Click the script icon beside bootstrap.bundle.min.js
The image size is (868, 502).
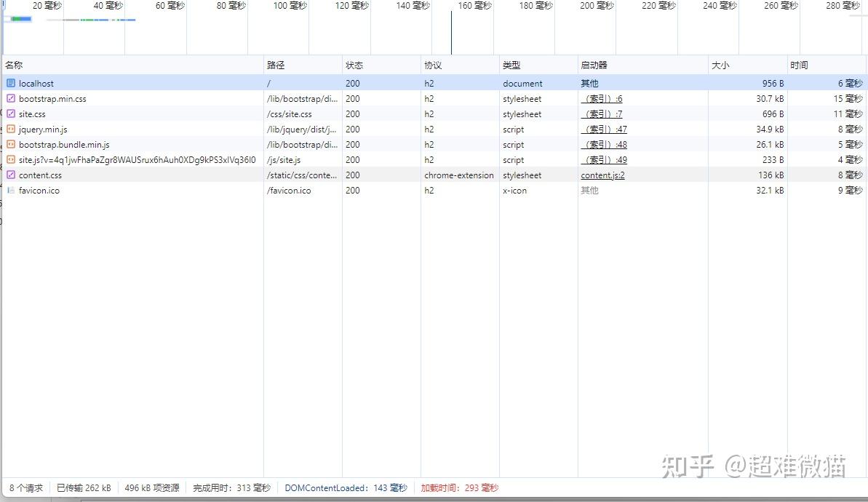coord(9,144)
